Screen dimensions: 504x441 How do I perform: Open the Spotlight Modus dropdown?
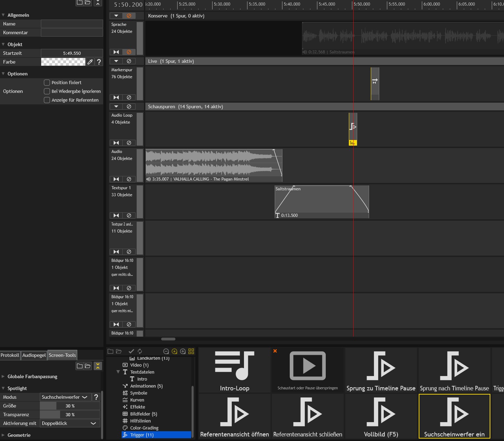tap(65, 397)
